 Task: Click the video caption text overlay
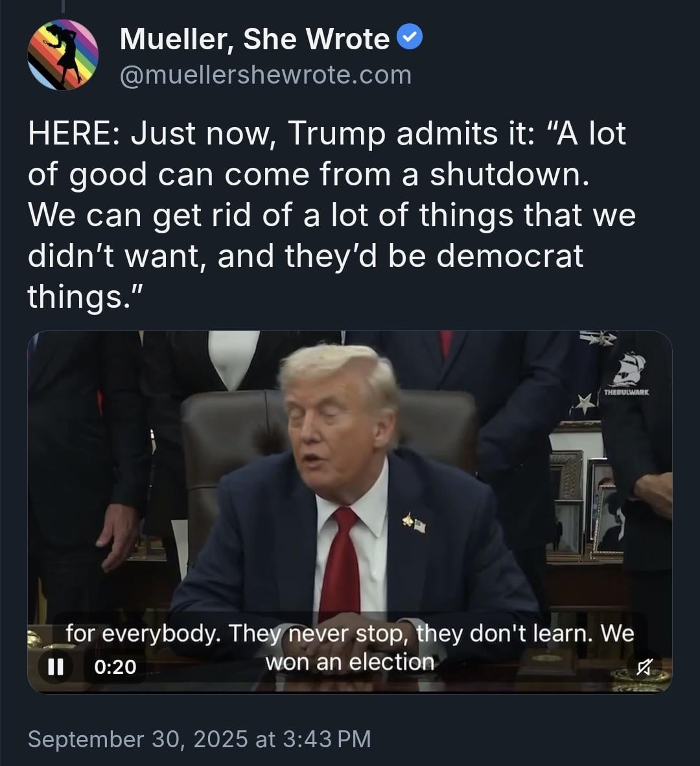[350, 648]
